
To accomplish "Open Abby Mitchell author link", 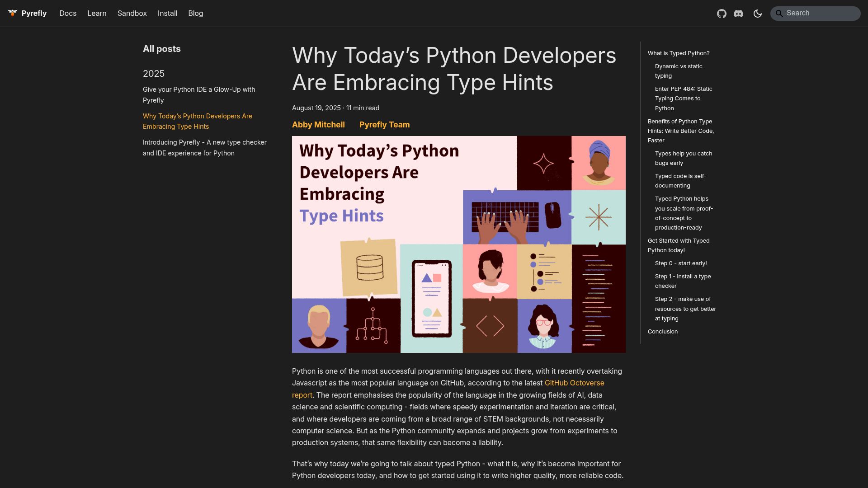I will coord(318,125).
